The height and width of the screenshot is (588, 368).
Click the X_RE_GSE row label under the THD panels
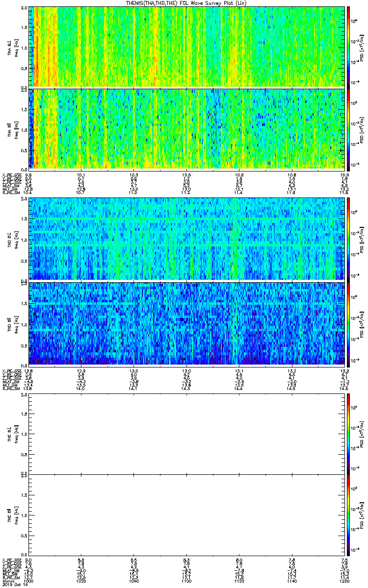11,370
